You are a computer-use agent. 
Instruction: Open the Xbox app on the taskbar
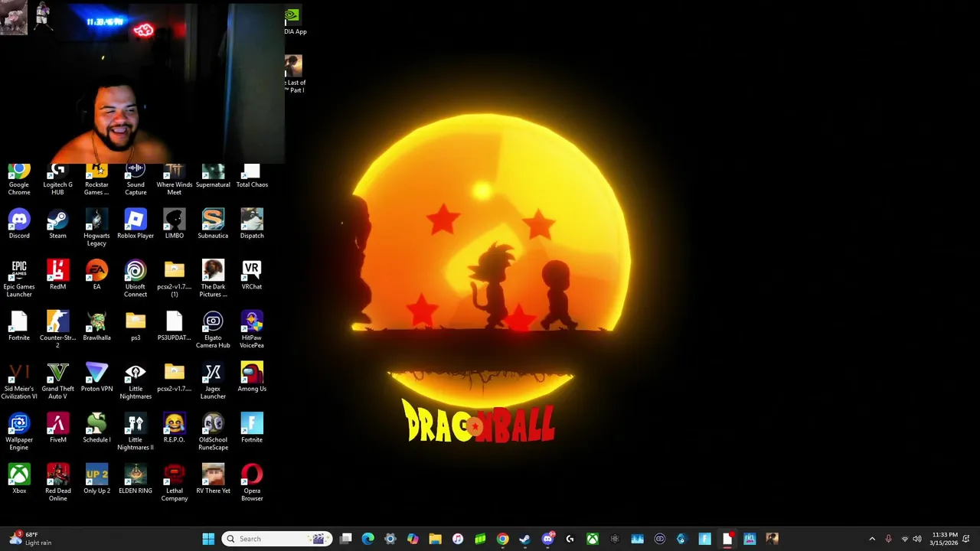[593, 539]
